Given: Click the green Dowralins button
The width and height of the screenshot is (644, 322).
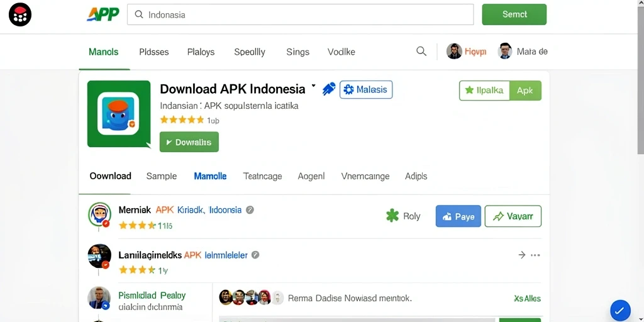Looking at the screenshot, I should [189, 142].
